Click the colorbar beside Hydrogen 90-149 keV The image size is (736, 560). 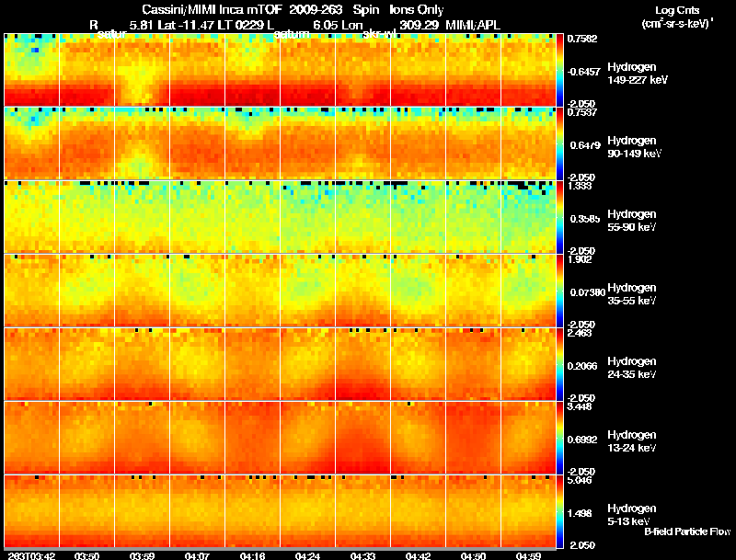coord(559,143)
